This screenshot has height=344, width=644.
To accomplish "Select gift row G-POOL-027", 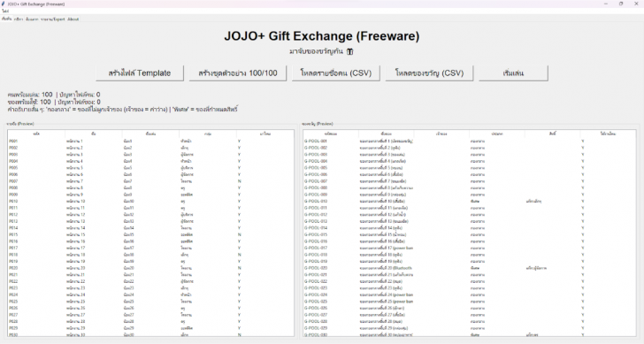I will point(470,315).
